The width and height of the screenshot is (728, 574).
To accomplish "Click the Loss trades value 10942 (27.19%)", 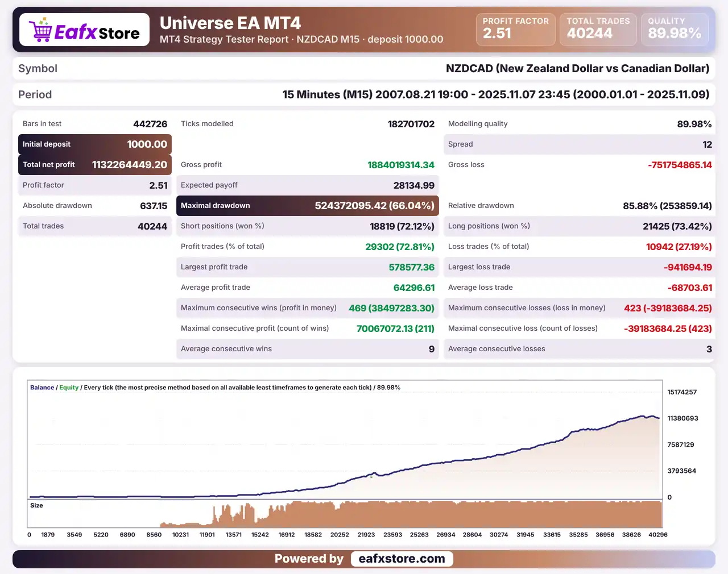I will pyautogui.click(x=679, y=247).
